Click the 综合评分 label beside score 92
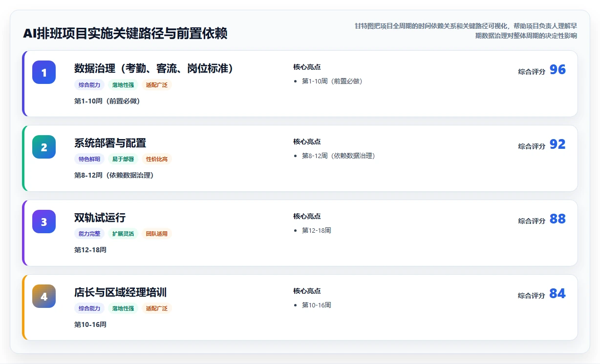 [532, 146]
